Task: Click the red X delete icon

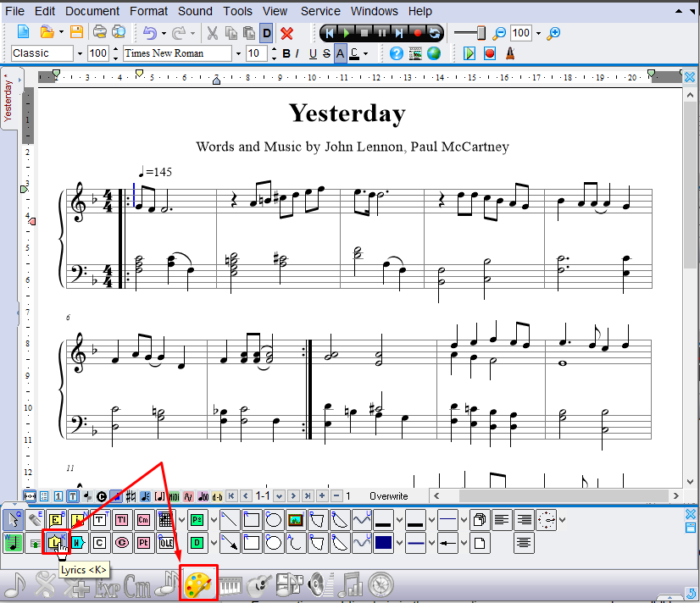Action: tap(286, 33)
